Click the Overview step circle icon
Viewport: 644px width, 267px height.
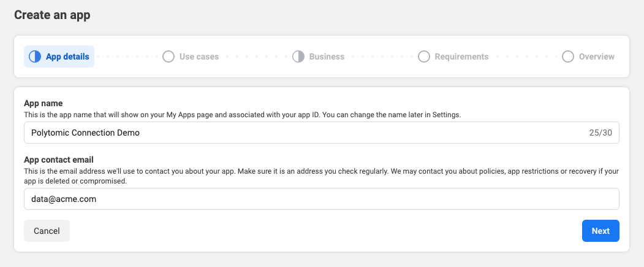(x=568, y=56)
